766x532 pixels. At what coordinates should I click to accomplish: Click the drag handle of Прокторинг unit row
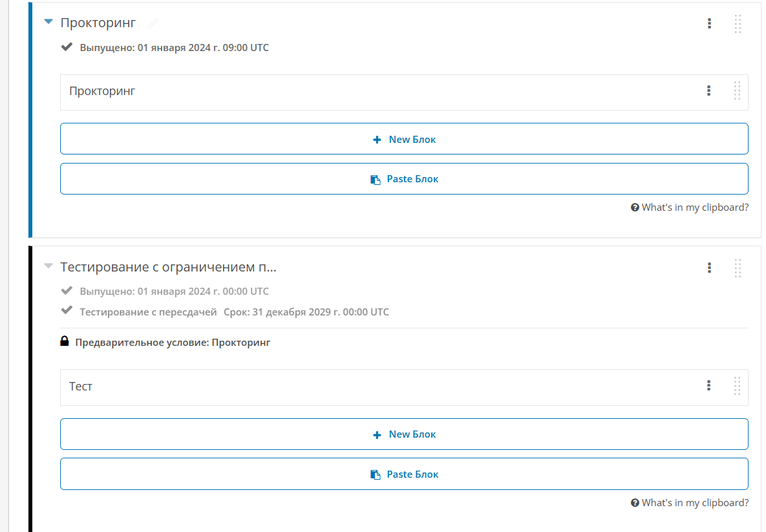[x=738, y=91]
